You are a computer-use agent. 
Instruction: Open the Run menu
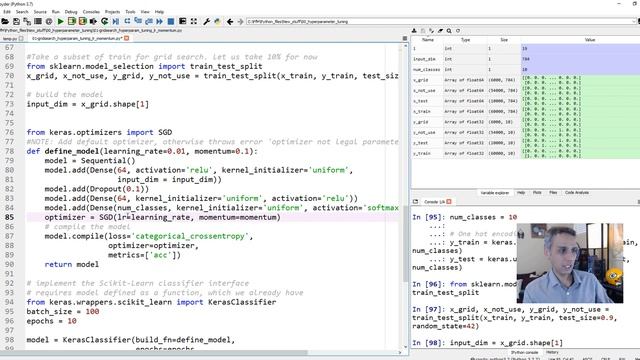[x=56, y=12]
